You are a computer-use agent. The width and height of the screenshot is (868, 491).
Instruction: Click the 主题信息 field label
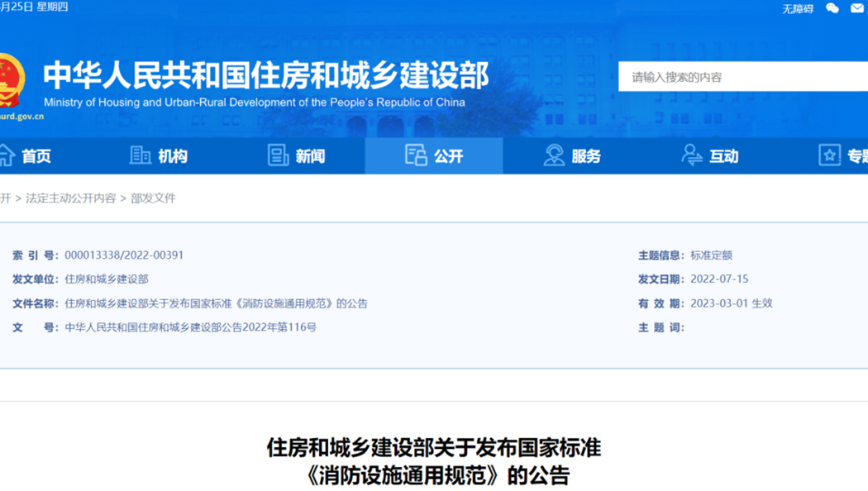(x=661, y=255)
